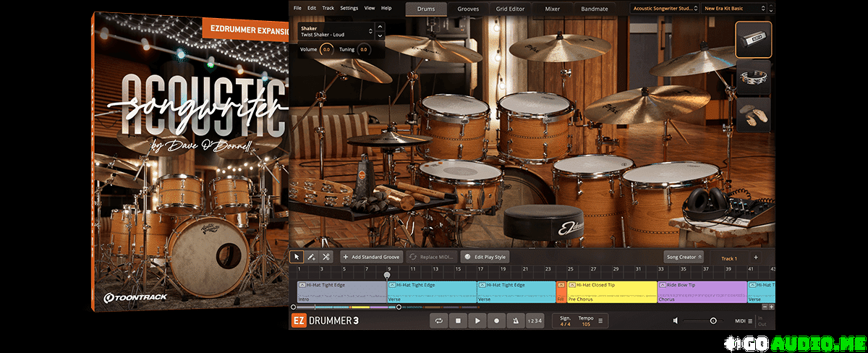Select the hand claps instrument thumbnail
This screenshot has width=868, height=353.
[x=754, y=116]
